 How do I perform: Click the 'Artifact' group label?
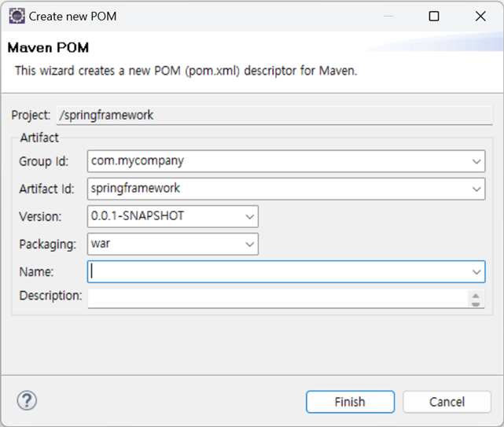(39, 138)
